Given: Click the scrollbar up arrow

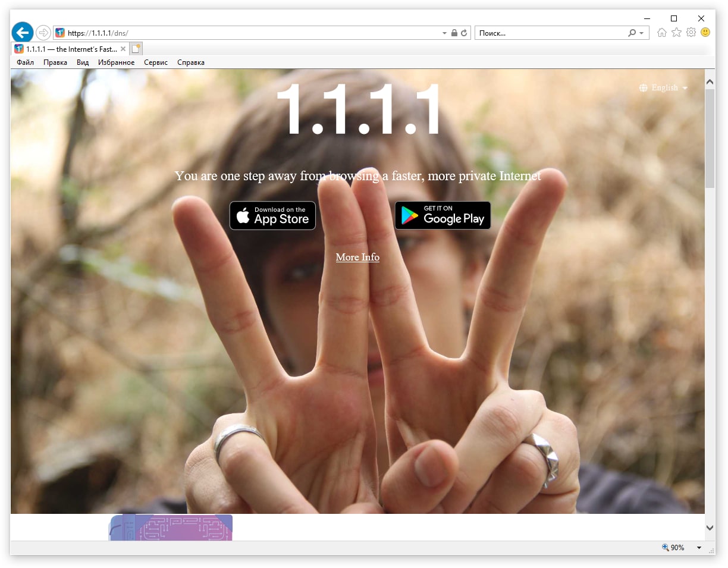Looking at the screenshot, I should (710, 81).
